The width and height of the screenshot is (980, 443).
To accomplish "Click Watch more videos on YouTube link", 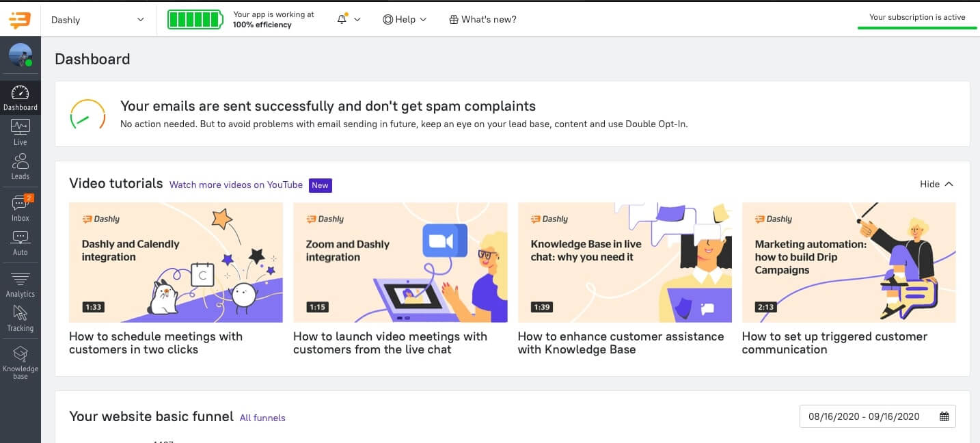I will [236, 185].
